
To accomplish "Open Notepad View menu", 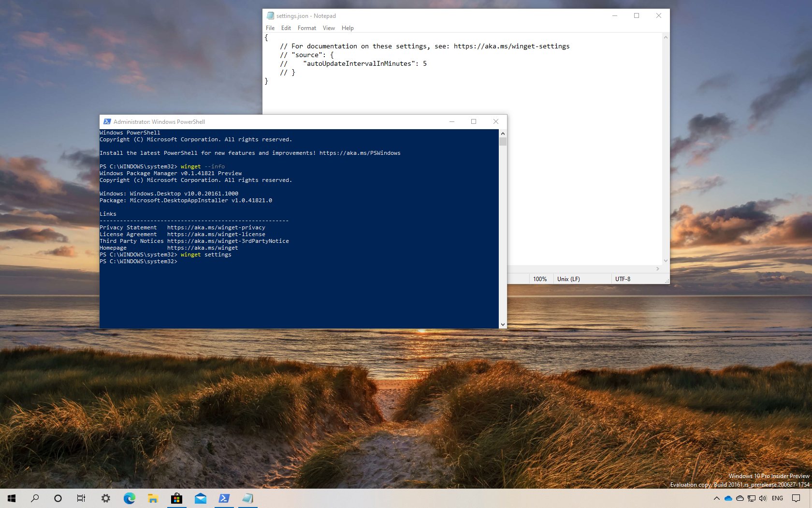I will (329, 28).
